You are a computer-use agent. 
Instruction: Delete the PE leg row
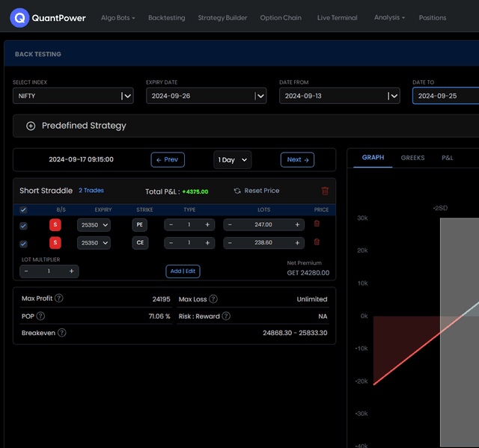click(317, 224)
